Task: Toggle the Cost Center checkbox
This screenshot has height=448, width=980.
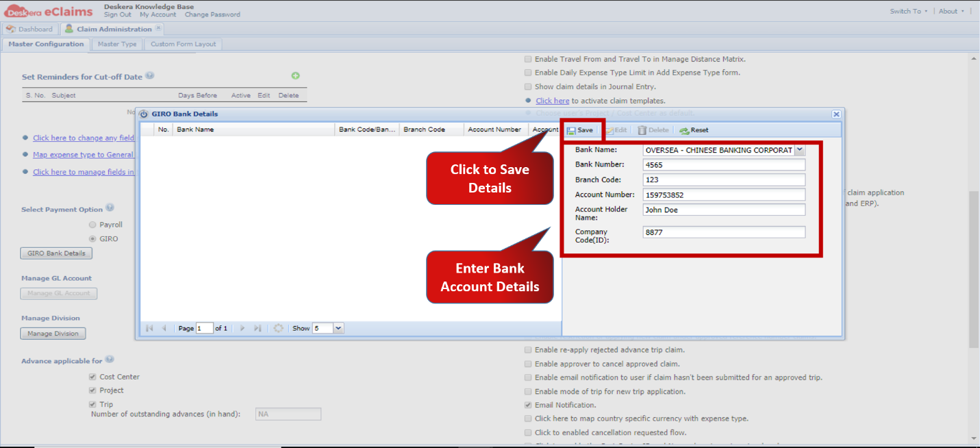Action: point(92,377)
